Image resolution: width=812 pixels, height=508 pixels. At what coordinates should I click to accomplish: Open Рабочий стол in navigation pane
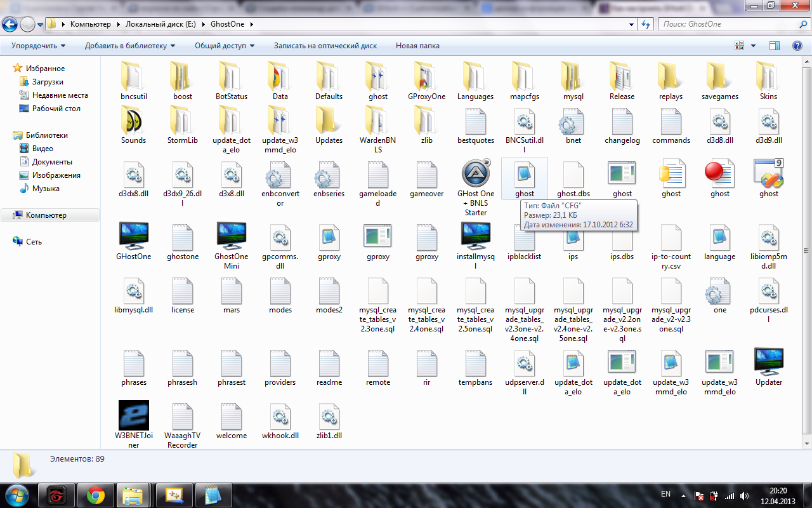pyautogui.click(x=56, y=109)
